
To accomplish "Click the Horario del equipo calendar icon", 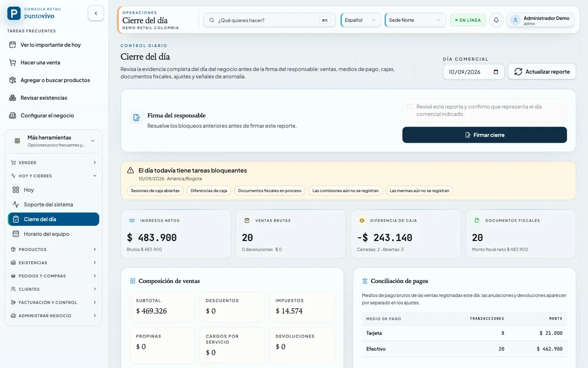I will tap(16, 234).
